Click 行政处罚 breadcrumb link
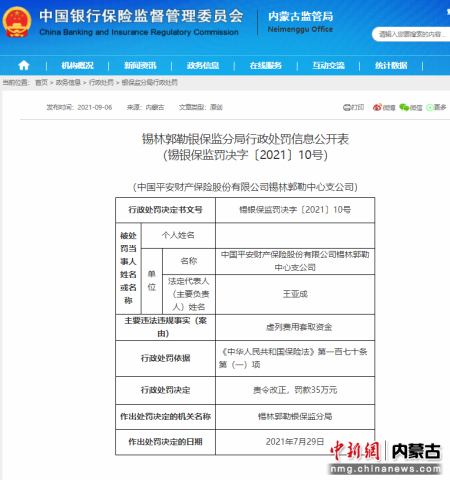Image resolution: width=450 pixels, height=480 pixels. point(101,82)
